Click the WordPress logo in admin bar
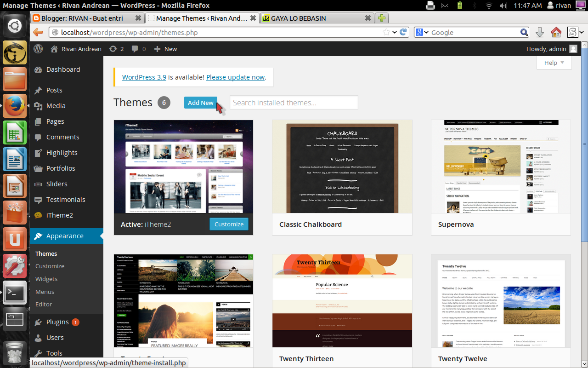 pos(38,49)
